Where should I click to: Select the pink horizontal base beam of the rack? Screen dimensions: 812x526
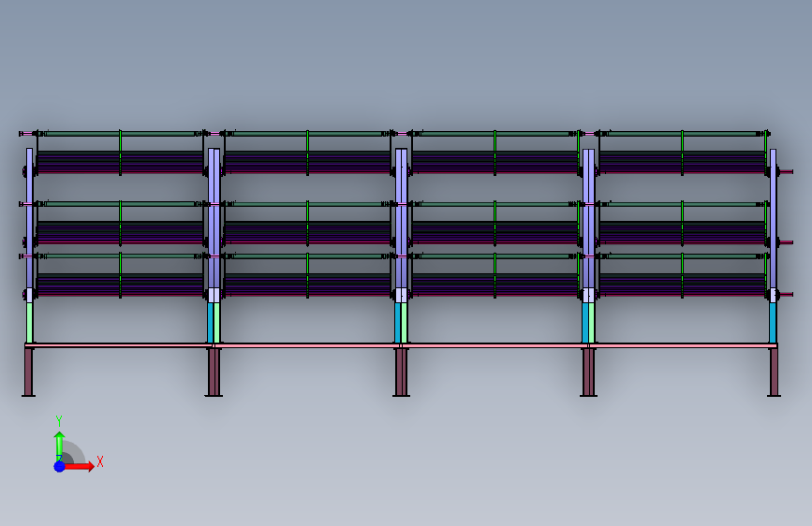(401, 345)
